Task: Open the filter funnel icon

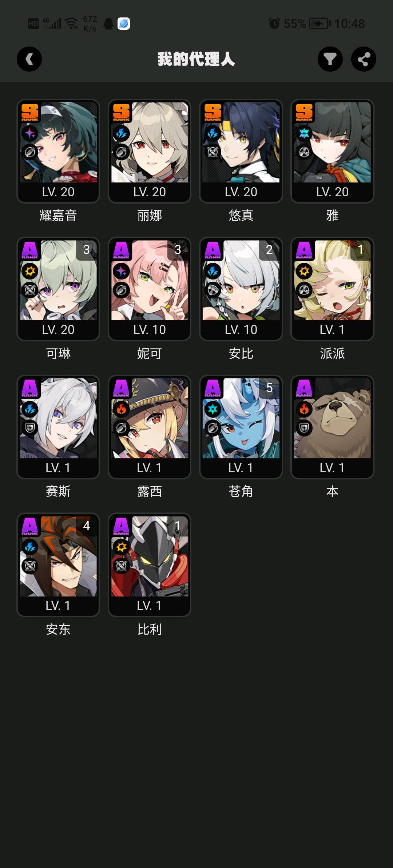Action: 330,59
